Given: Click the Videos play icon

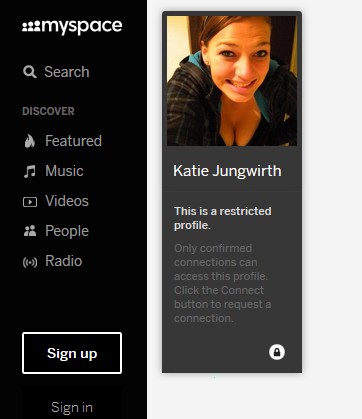Looking at the screenshot, I should pos(30,202).
